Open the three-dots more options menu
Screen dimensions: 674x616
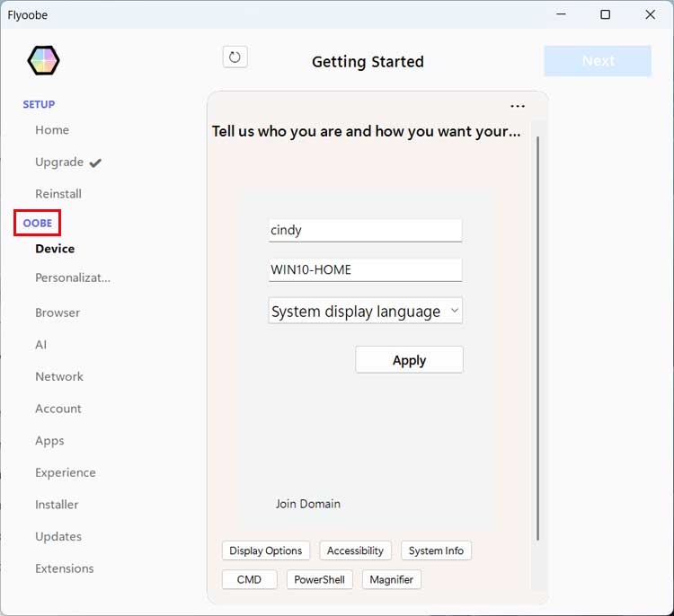518,106
